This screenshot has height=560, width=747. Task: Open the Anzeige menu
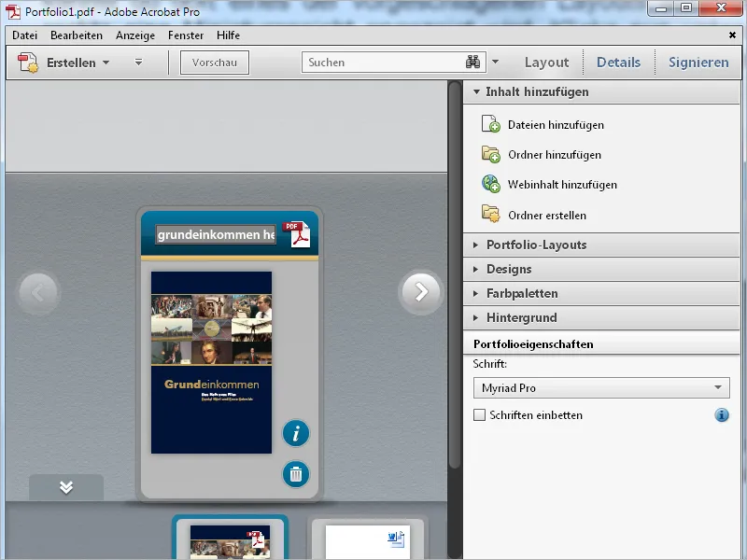tap(135, 35)
